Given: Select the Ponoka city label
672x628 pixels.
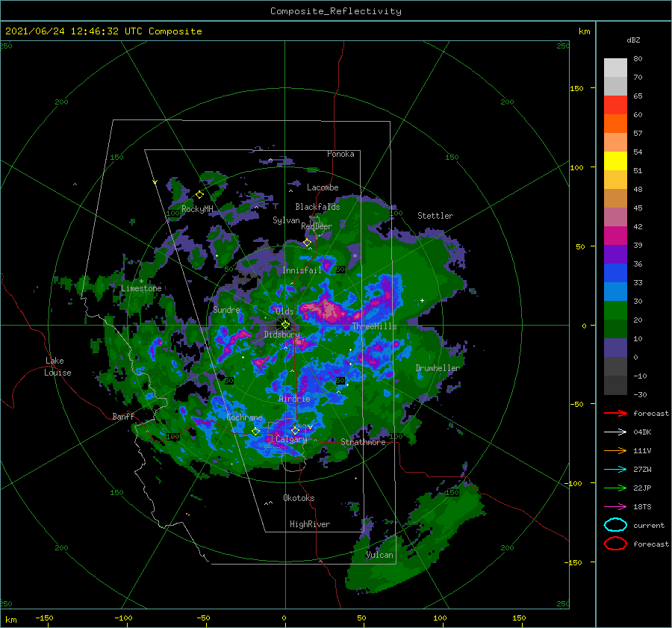Looking at the screenshot, I should [x=340, y=154].
